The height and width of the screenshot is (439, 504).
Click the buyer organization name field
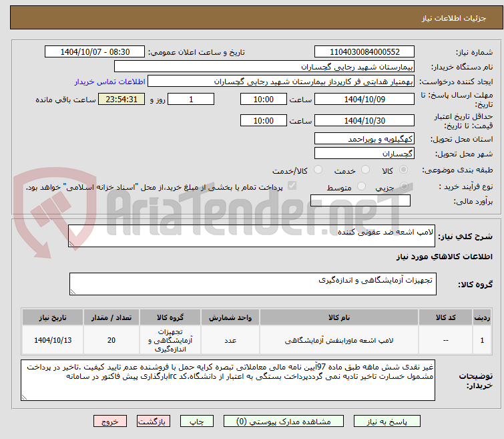(264, 67)
